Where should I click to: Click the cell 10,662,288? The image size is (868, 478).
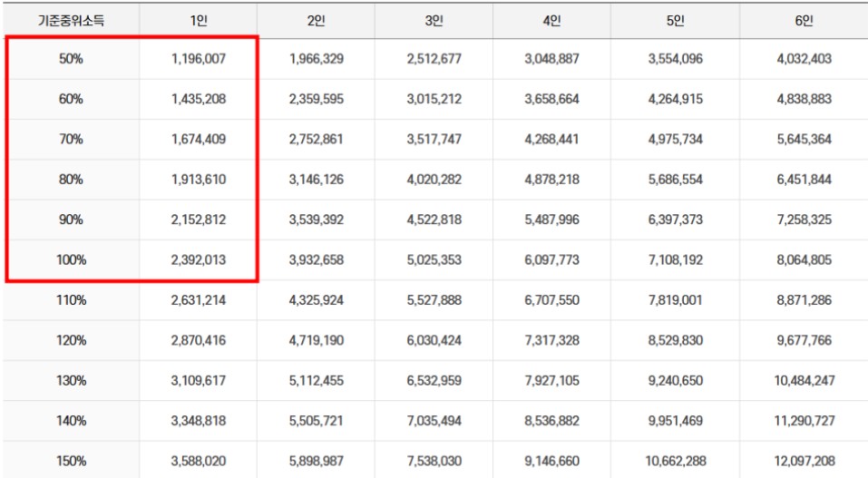point(676,461)
